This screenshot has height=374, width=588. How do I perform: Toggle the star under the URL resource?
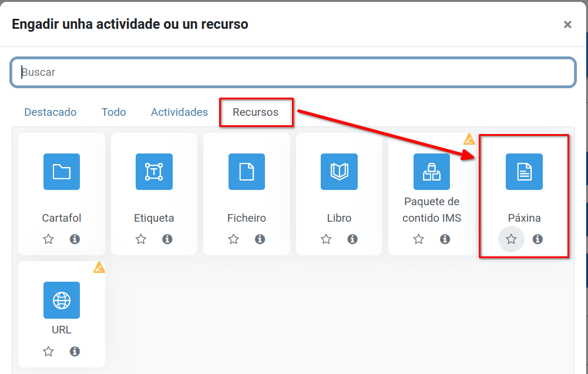[x=49, y=352]
